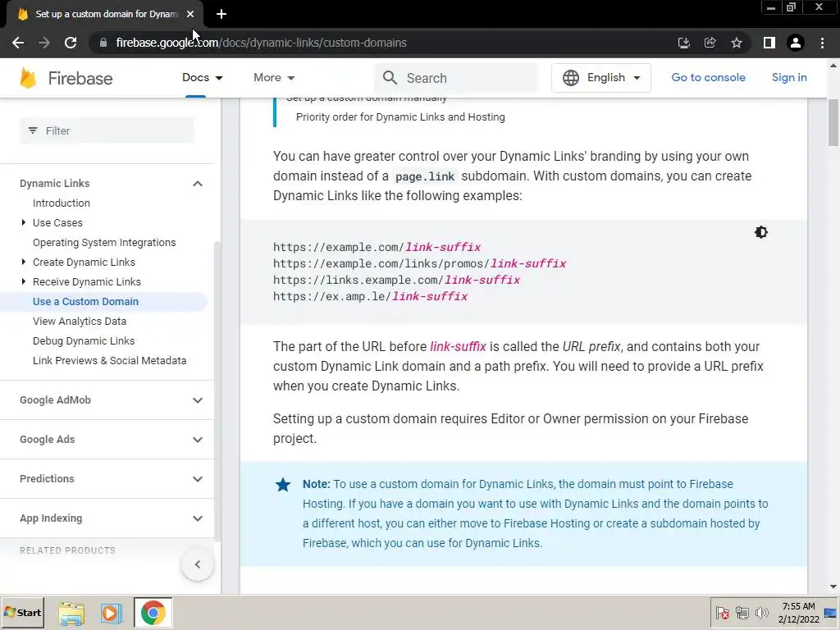The width and height of the screenshot is (840, 630).
Task: Open Debug Dynamic Links page
Action: (x=84, y=340)
